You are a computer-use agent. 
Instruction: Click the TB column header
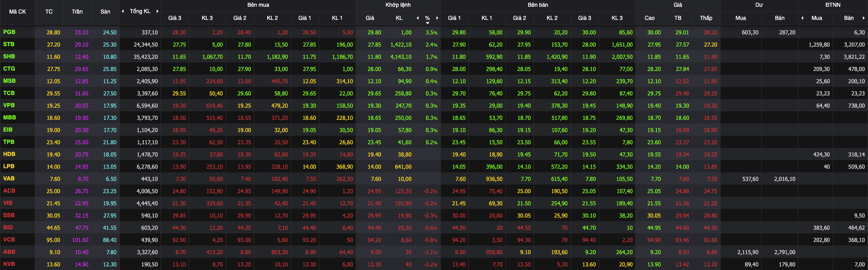(x=678, y=18)
